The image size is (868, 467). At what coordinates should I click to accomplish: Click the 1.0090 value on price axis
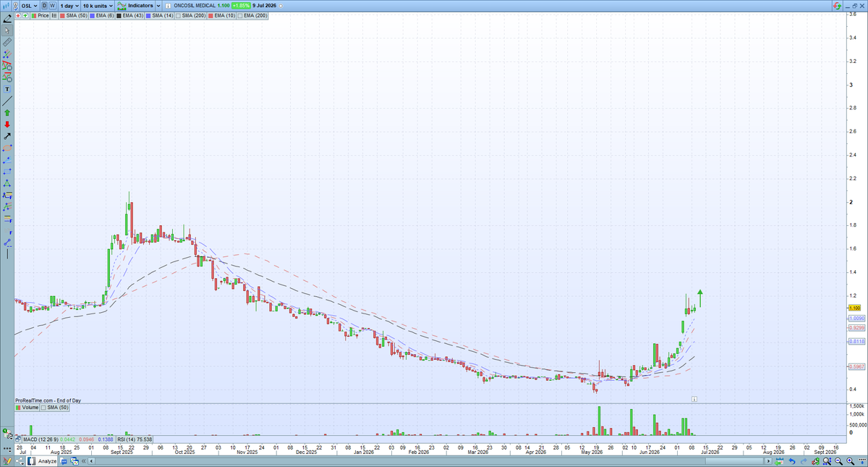(856, 318)
